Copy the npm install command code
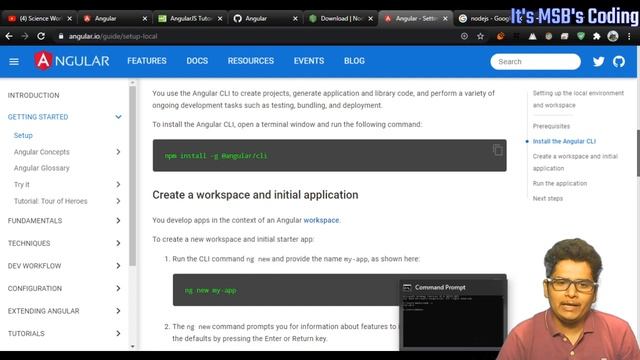 (x=497, y=150)
